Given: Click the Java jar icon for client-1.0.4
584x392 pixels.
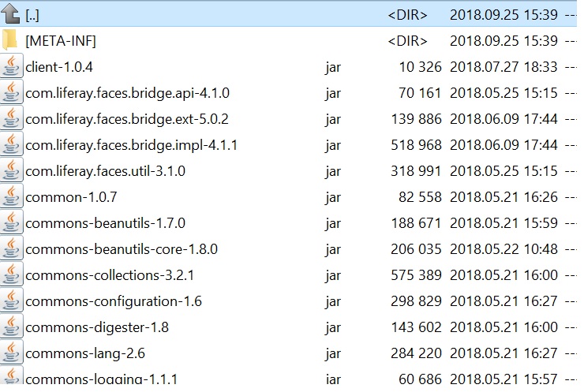Looking at the screenshot, I should tap(11, 66).
